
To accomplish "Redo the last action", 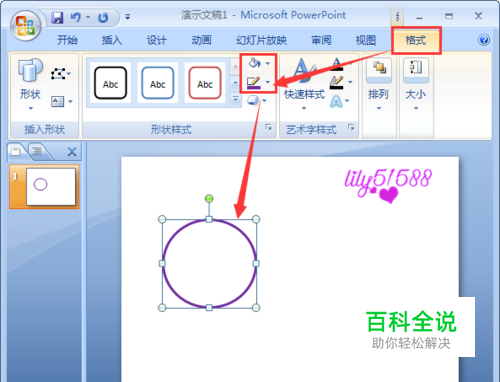I will (103, 17).
